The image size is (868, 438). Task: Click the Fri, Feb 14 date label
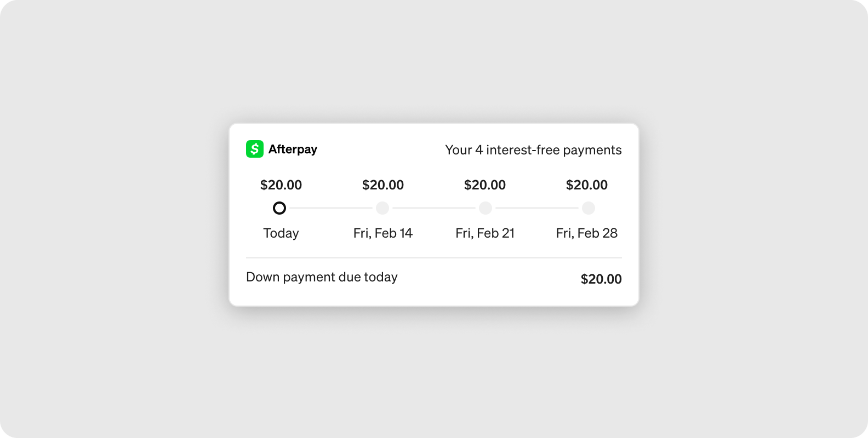[x=383, y=233]
